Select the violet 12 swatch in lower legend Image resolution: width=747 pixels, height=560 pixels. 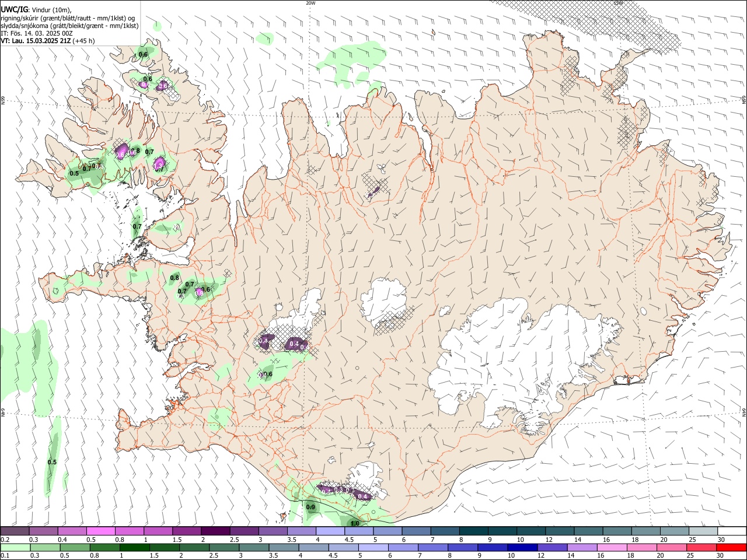tap(553, 547)
